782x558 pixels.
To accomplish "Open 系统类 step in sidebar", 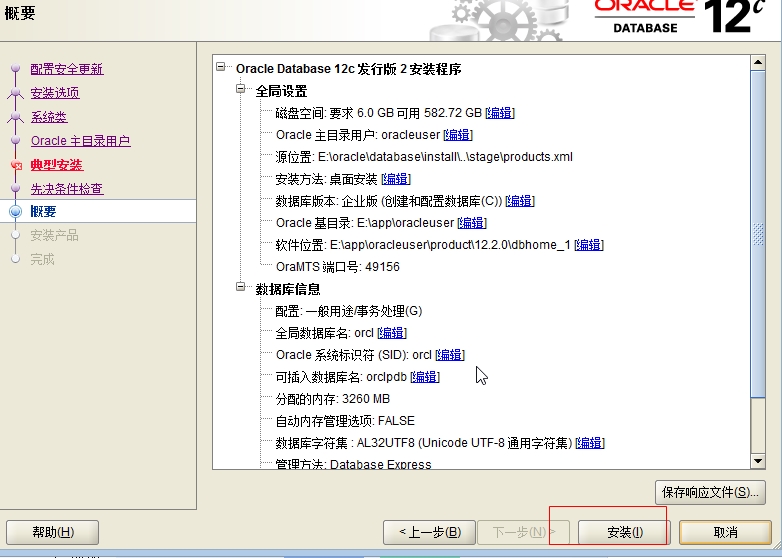I will click(x=49, y=117).
